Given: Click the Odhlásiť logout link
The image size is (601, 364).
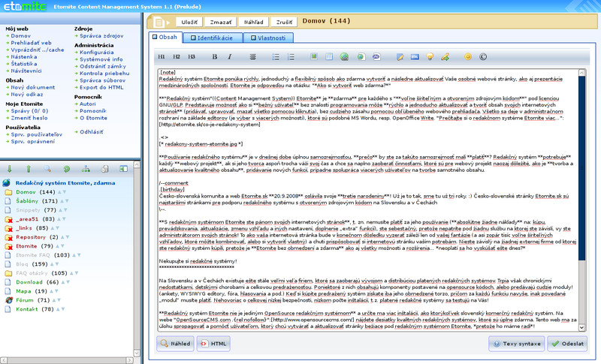Looking at the screenshot, I should [91, 131].
